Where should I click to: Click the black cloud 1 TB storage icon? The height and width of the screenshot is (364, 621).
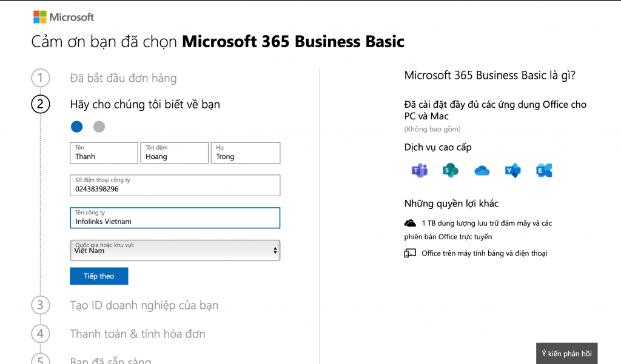point(411,223)
